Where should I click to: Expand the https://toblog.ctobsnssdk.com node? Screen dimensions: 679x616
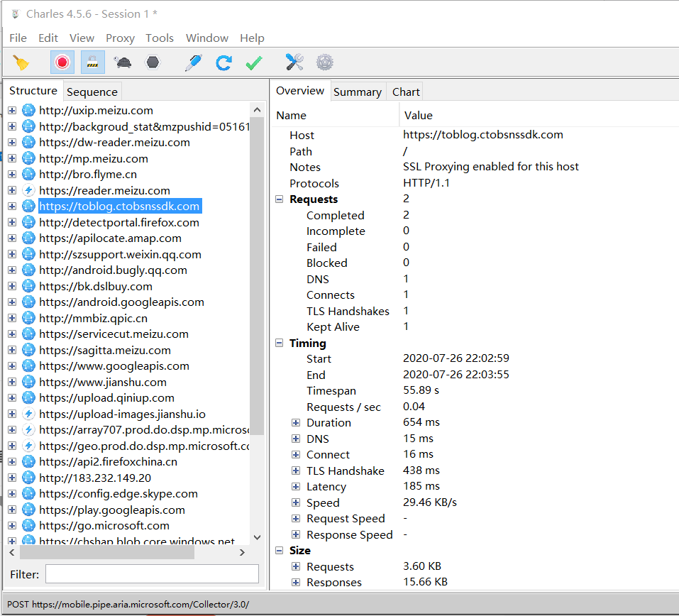pos(12,207)
